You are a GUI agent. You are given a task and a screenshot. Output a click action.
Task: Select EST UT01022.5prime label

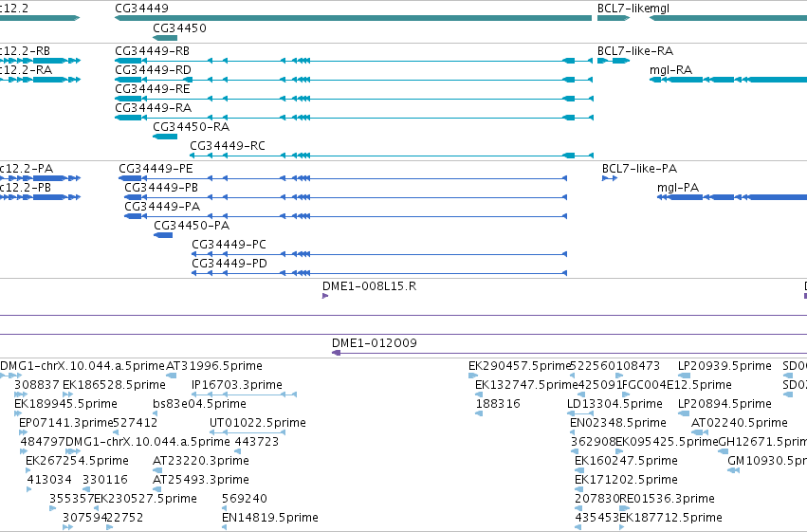[257, 423]
